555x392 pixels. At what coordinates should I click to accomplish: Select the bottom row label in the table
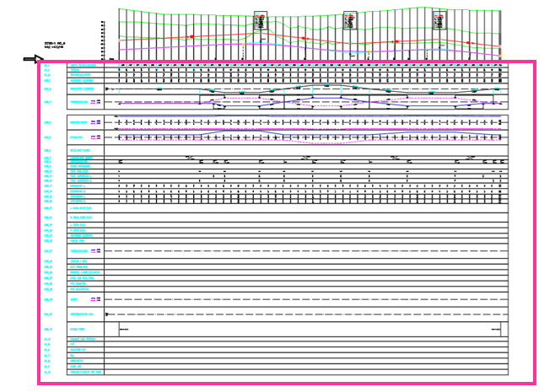[86, 371]
